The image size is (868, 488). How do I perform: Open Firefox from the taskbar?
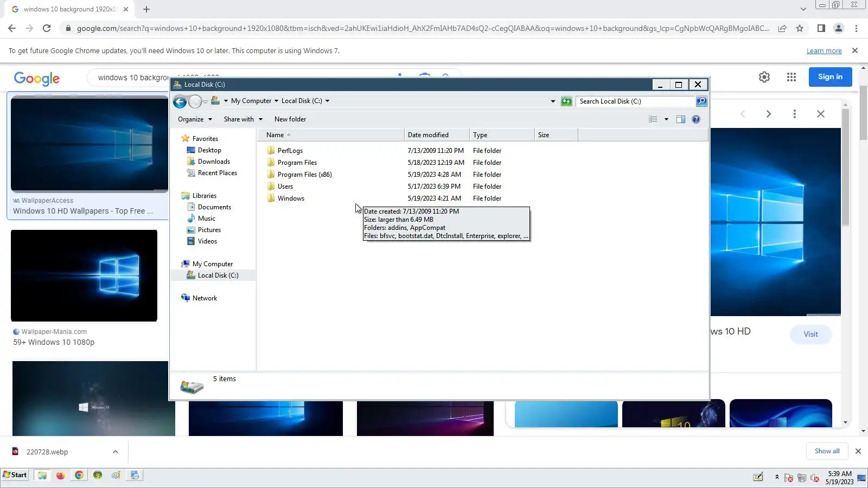(x=60, y=476)
